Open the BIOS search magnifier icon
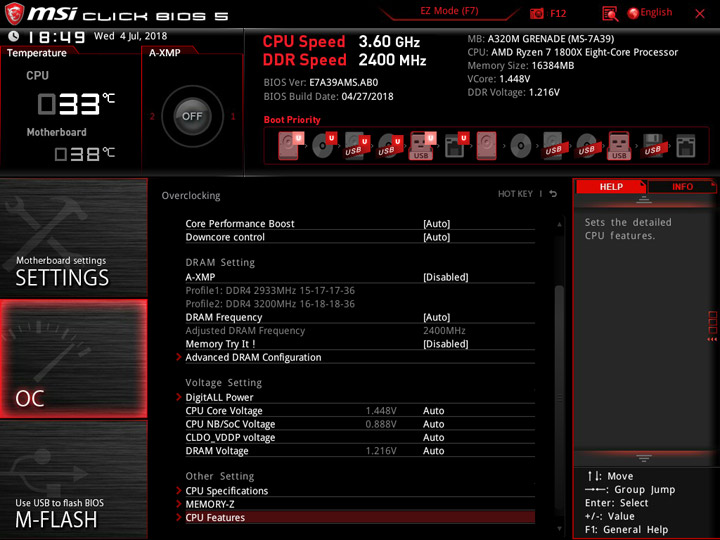This screenshot has width=720, height=540. tap(610, 14)
